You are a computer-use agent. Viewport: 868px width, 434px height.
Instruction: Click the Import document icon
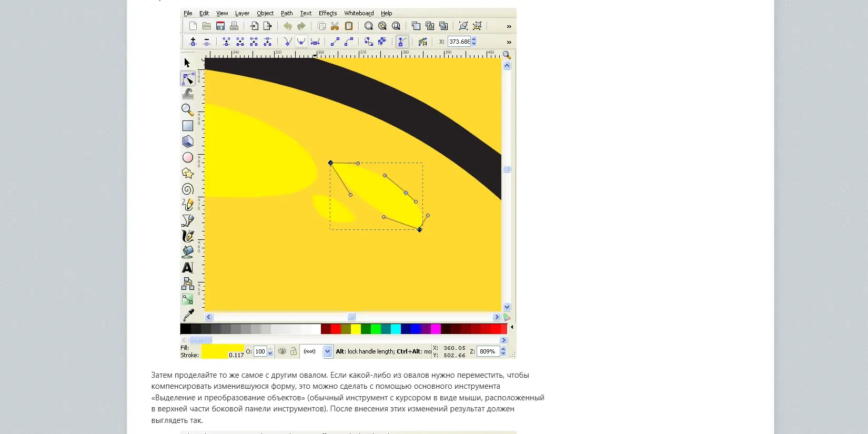point(254,26)
